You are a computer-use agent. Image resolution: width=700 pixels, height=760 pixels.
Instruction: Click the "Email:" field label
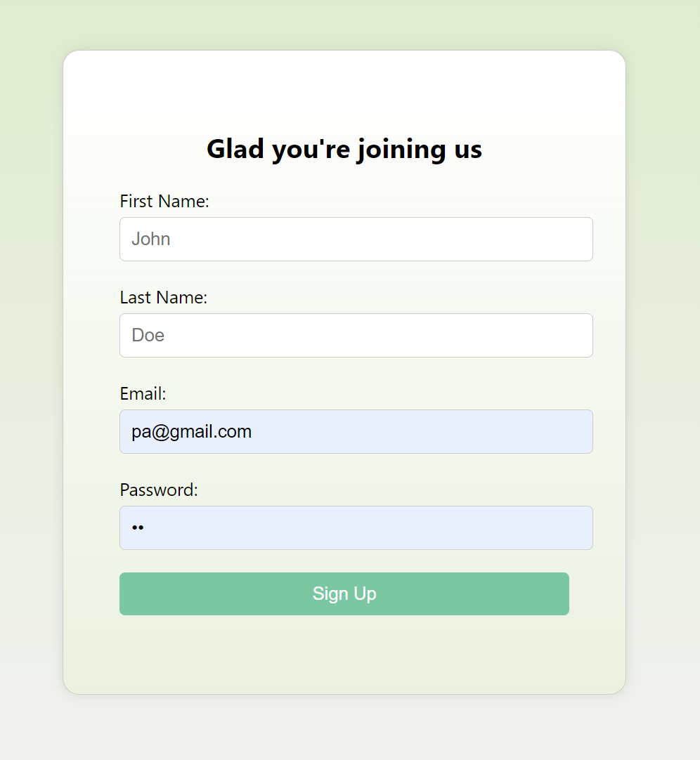[143, 394]
